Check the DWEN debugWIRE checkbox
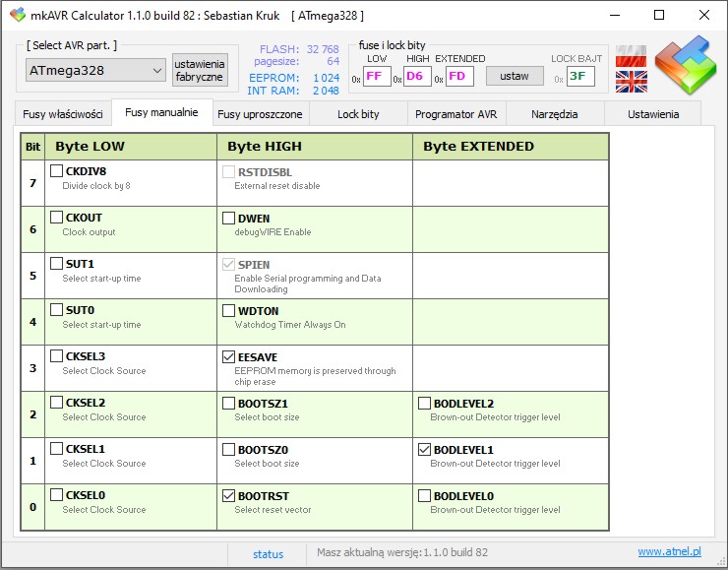 coord(228,219)
